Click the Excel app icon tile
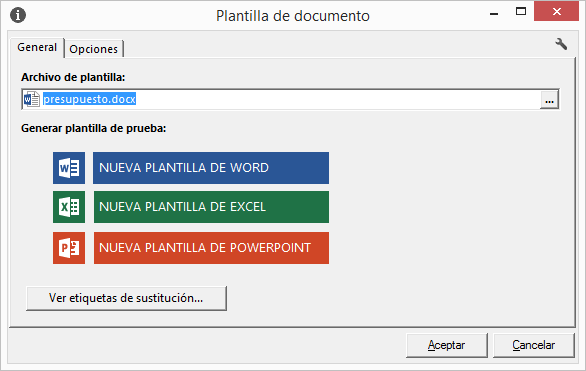Viewport: 586px width, 371px height. point(69,207)
